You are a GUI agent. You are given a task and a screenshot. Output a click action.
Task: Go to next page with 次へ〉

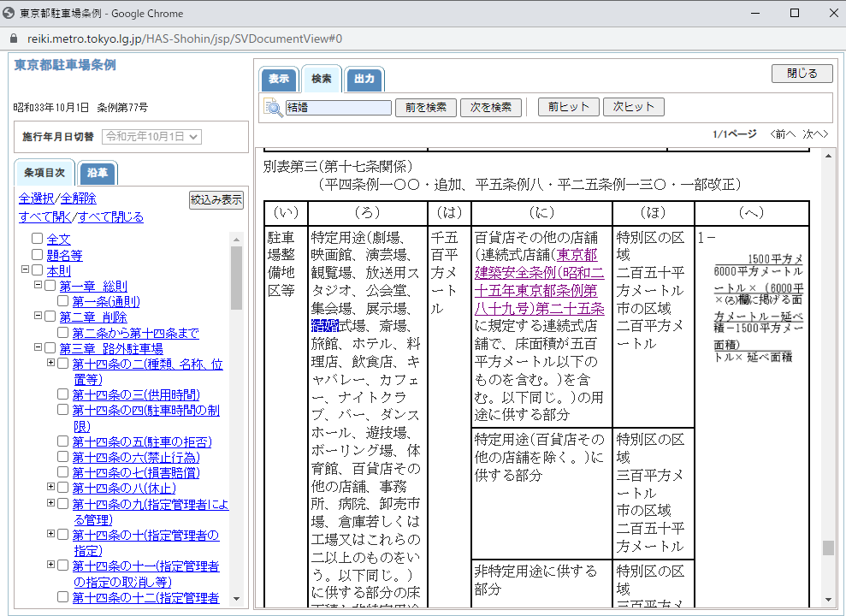[815, 134]
